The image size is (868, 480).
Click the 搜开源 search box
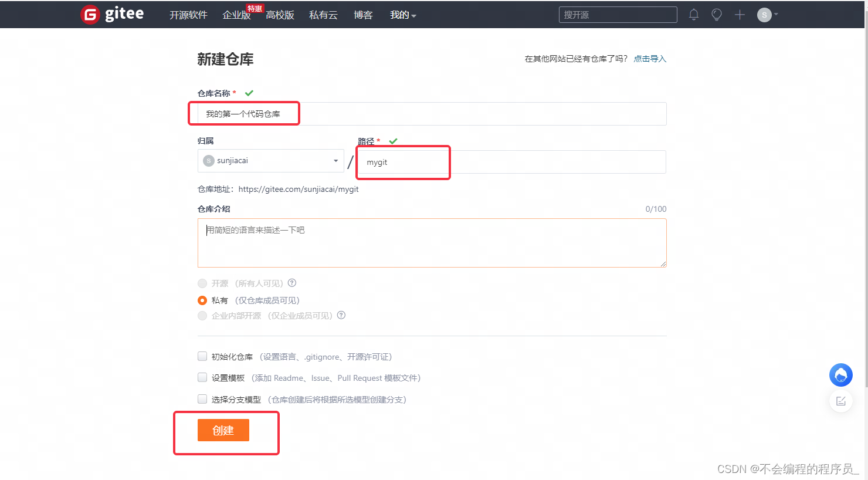(x=618, y=15)
